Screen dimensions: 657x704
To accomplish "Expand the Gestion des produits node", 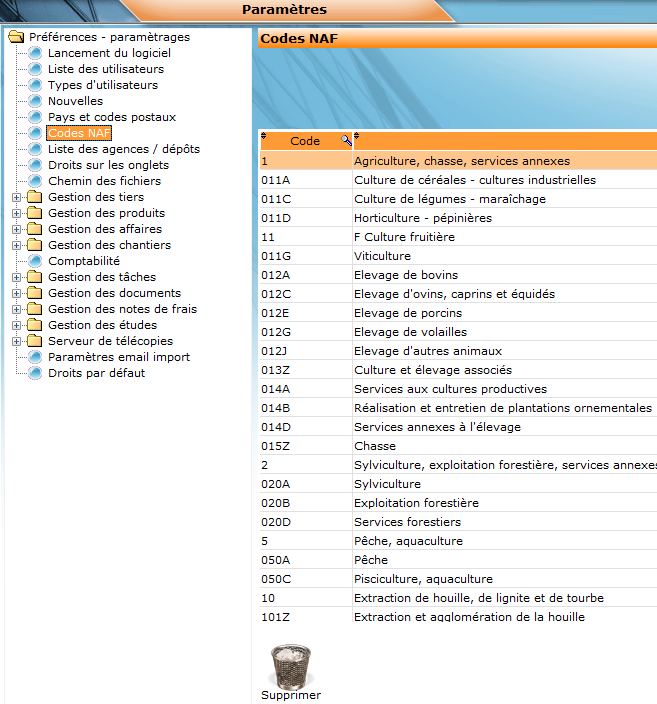I will coord(17,213).
